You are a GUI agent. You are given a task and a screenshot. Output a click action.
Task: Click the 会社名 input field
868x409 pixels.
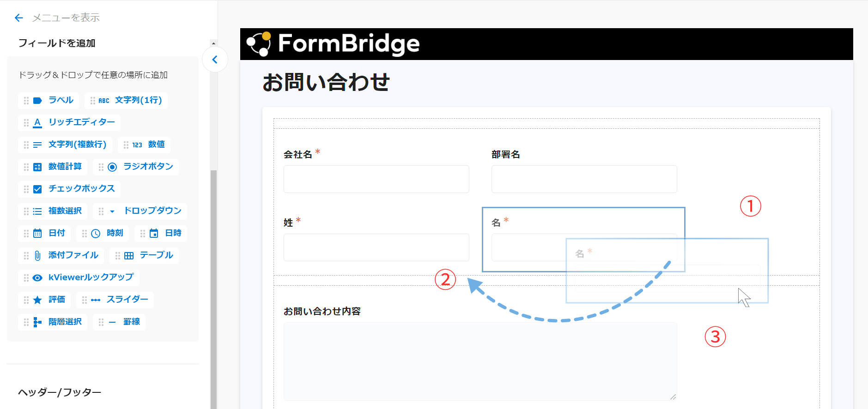pos(376,179)
